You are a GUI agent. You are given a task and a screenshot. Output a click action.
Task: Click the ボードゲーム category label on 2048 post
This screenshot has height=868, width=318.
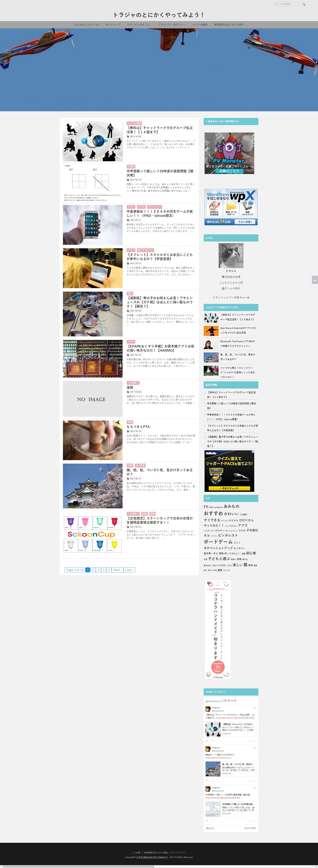155,207
